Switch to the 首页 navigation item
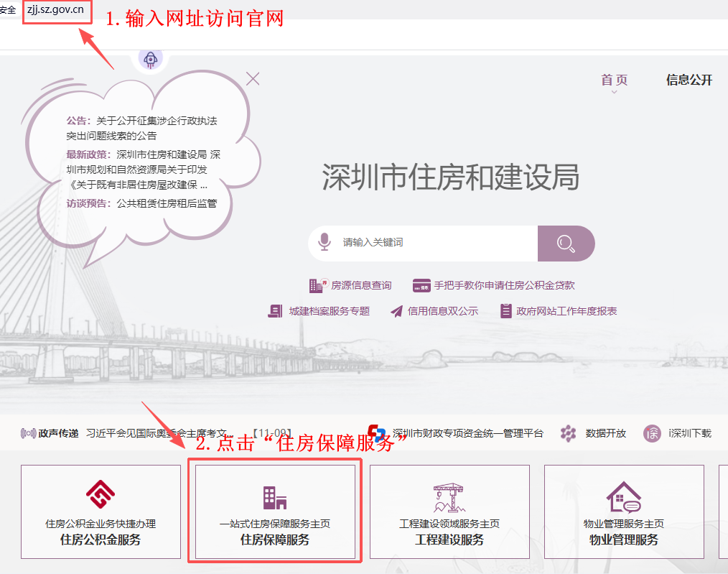The width and height of the screenshot is (728, 574). click(612, 80)
